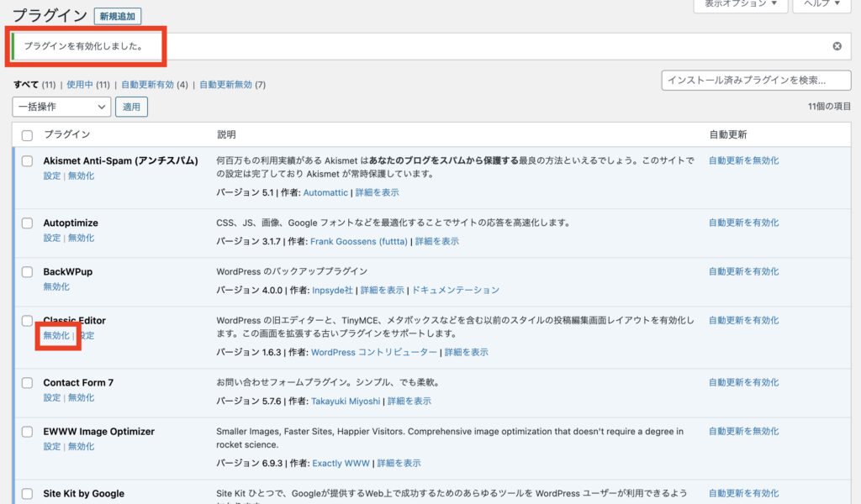
Task: Disable auto-updates for Akismet
Action: tap(744, 160)
